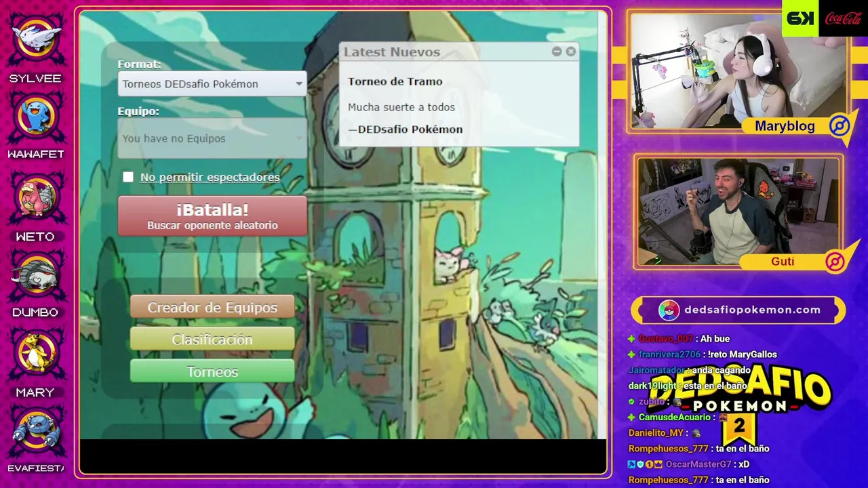Click the Pokéball icon in dedsafiopokemon.com banner

coord(669,310)
